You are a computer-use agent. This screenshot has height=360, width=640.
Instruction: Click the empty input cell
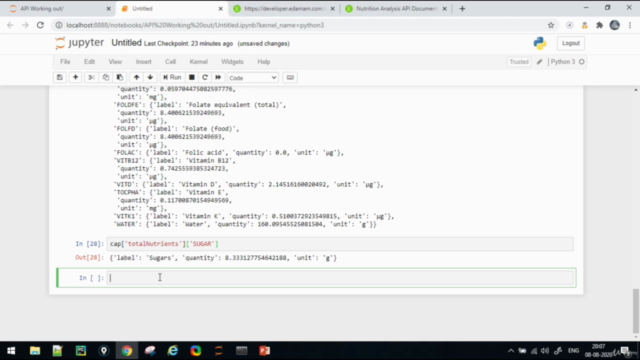coord(341,278)
